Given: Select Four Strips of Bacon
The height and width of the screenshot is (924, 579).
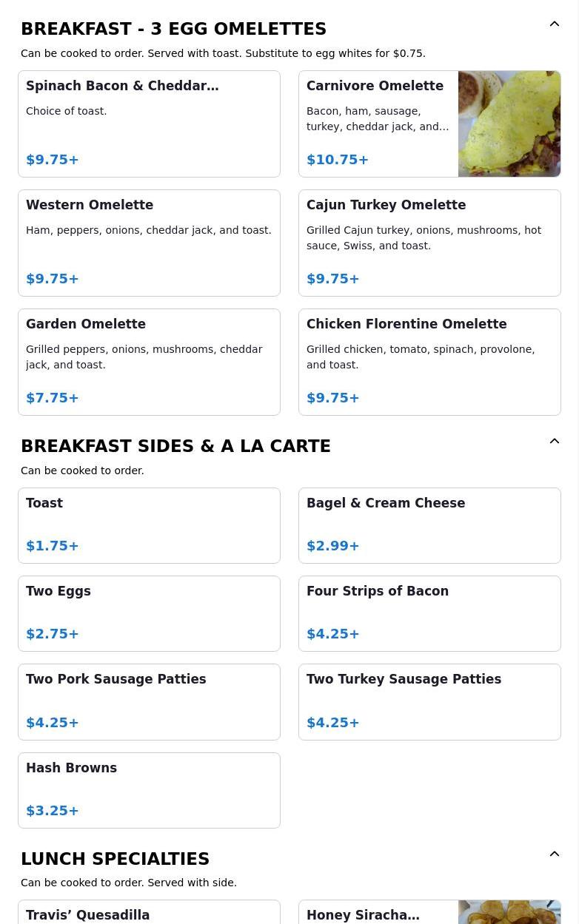Looking at the screenshot, I should (x=429, y=613).
